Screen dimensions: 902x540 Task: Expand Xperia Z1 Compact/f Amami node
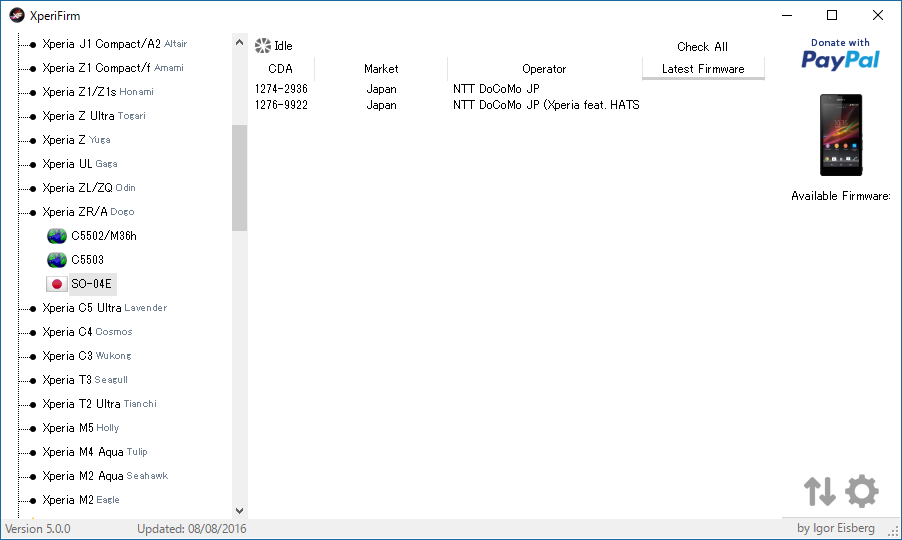32,68
